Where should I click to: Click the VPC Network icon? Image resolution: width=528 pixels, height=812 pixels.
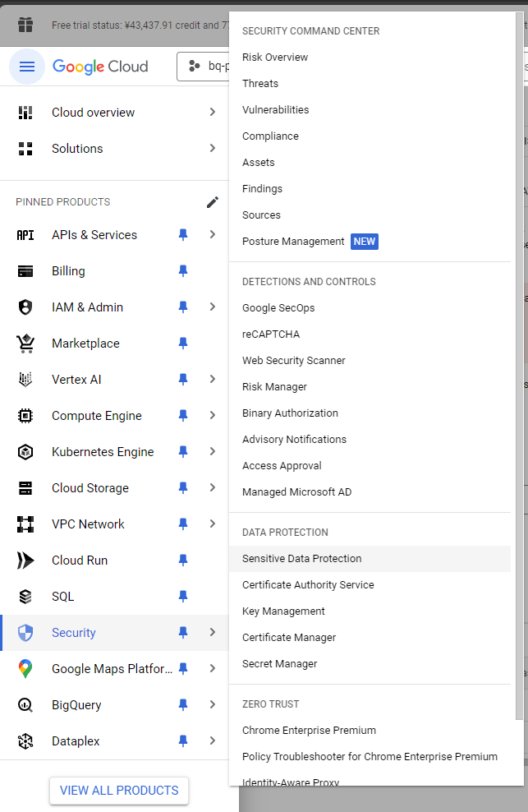[x=25, y=524]
